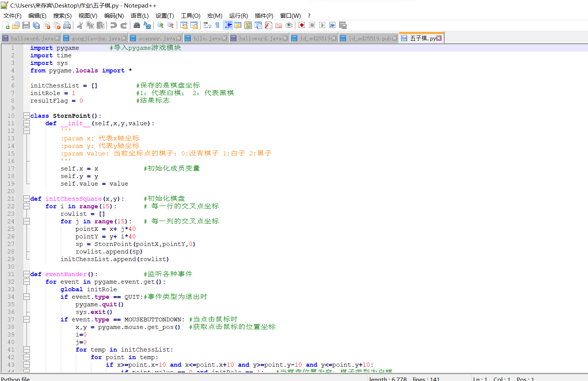Viewport: 588px width, 381px height.
Task: Save the current file with the floppy icon
Action: coord(26,25)
